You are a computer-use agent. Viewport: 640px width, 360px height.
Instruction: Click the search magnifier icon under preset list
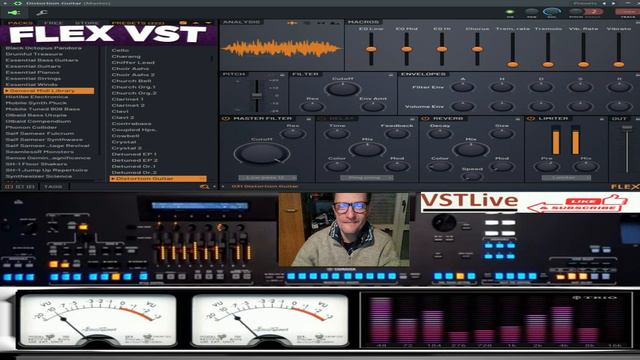[204, 187]
